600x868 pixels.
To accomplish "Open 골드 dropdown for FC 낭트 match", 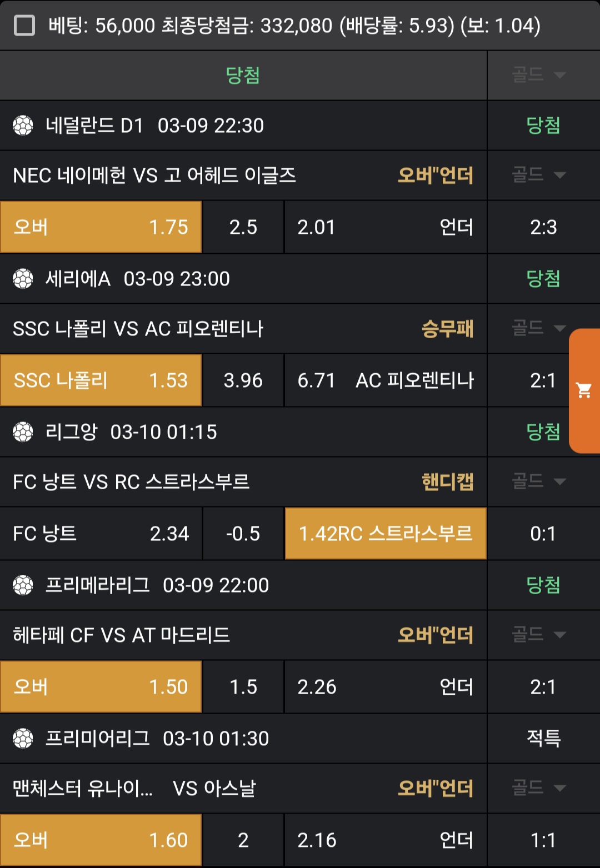I will tap(538, 481).
